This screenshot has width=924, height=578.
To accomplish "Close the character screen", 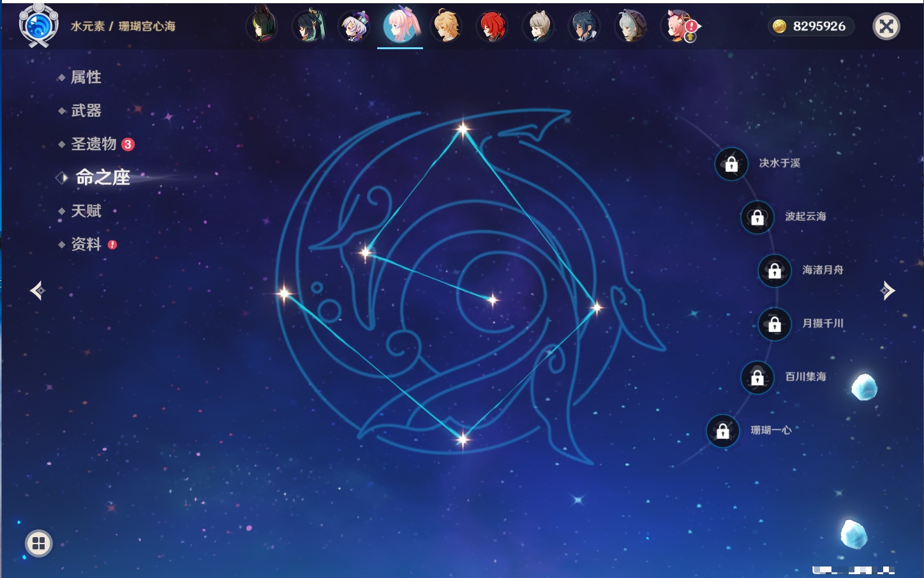I will coord(886,26).
